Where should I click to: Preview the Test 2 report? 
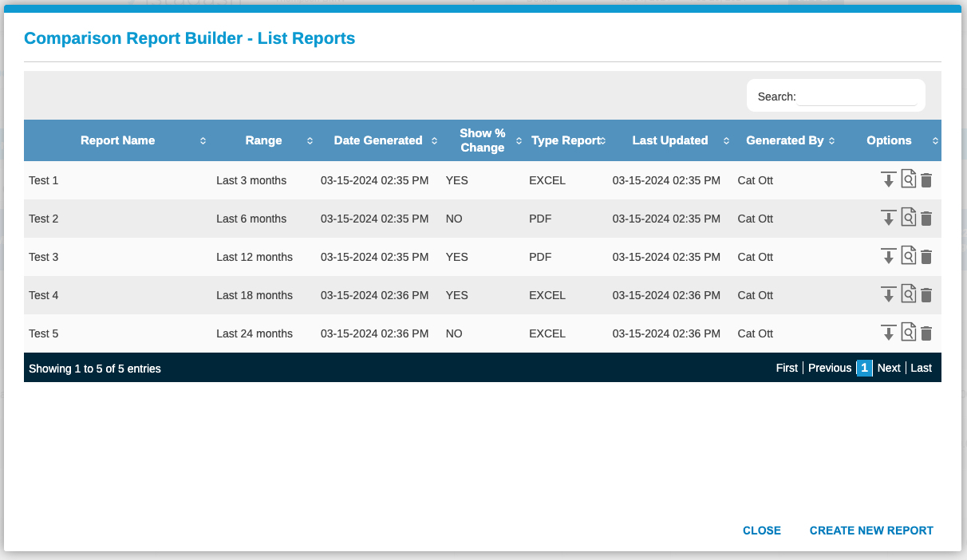tap(908, 218)
